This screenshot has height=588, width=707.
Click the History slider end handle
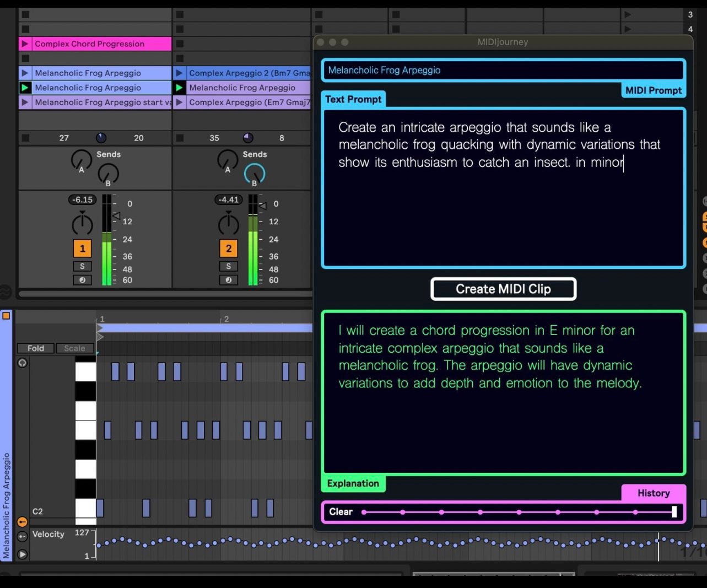pos(673,512)
